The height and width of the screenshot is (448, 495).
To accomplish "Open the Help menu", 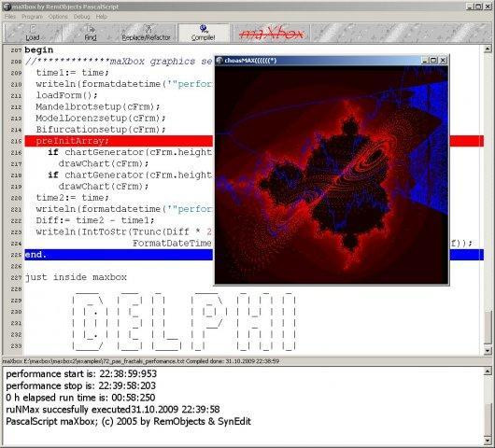I will click(102, 17).
